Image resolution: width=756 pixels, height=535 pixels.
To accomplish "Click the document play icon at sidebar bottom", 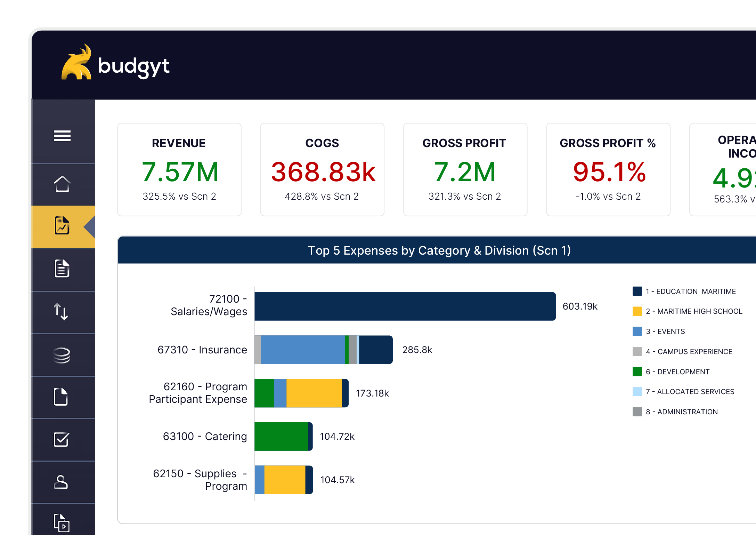I will tap(62, 523).
